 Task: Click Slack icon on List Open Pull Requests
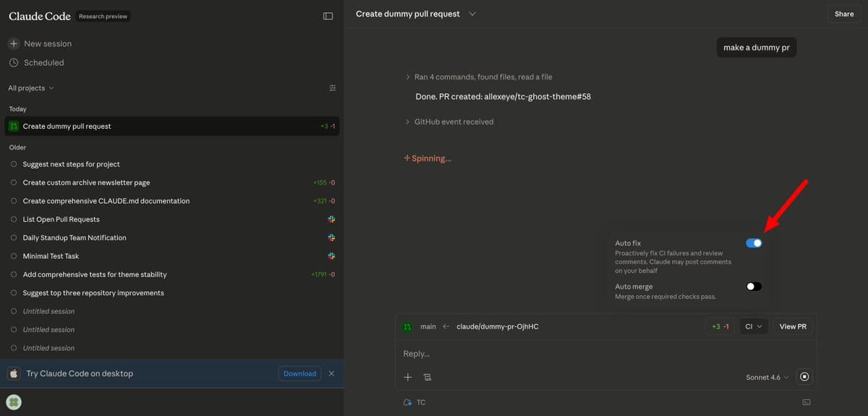(332, 219)
